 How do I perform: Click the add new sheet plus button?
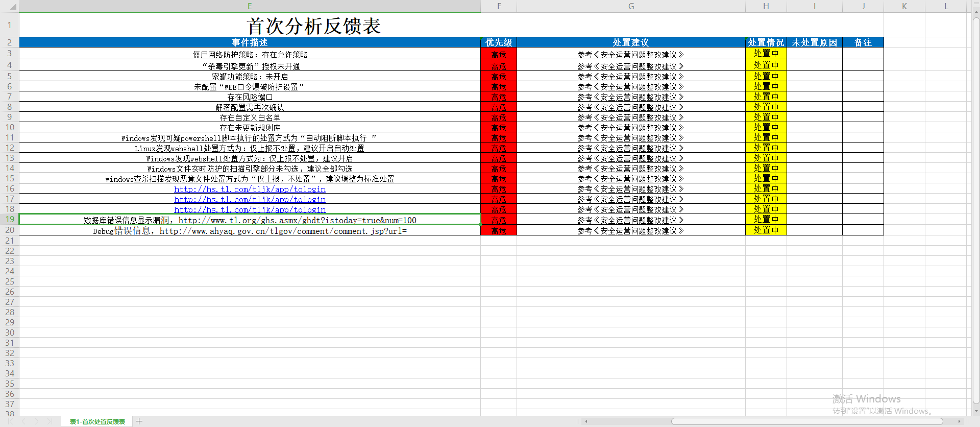click(x=139, y=421)
